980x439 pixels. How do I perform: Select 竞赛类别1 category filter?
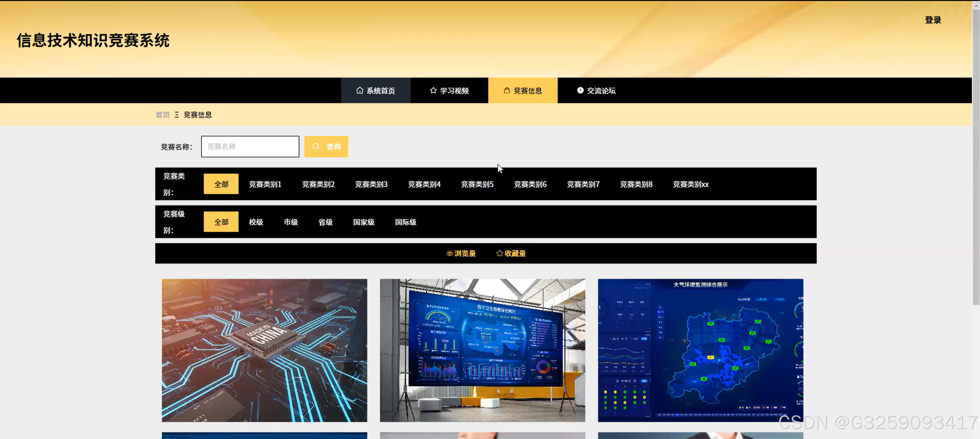pos(265,184)
